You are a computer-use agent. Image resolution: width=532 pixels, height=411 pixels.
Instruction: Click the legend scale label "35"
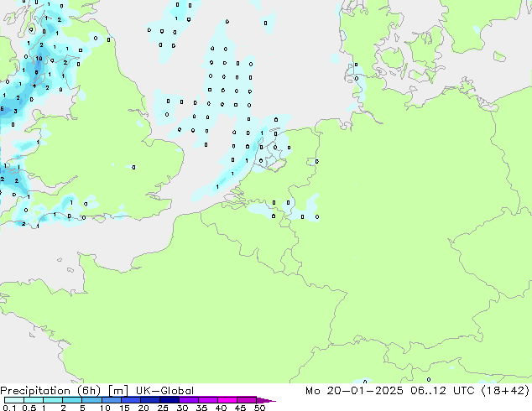pyautogui.click(x=201, y=408)
